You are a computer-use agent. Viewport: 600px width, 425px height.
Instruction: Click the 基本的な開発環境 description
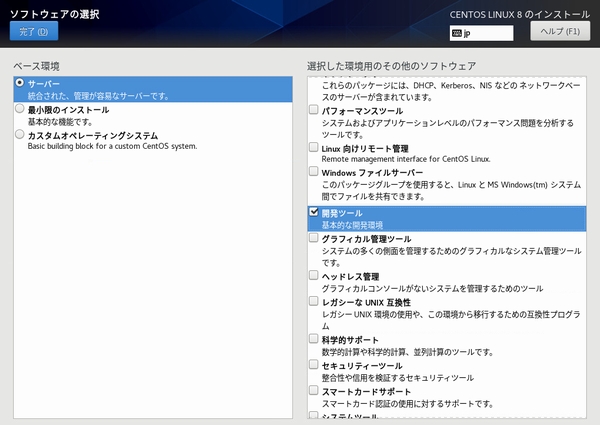pos(352,225)
